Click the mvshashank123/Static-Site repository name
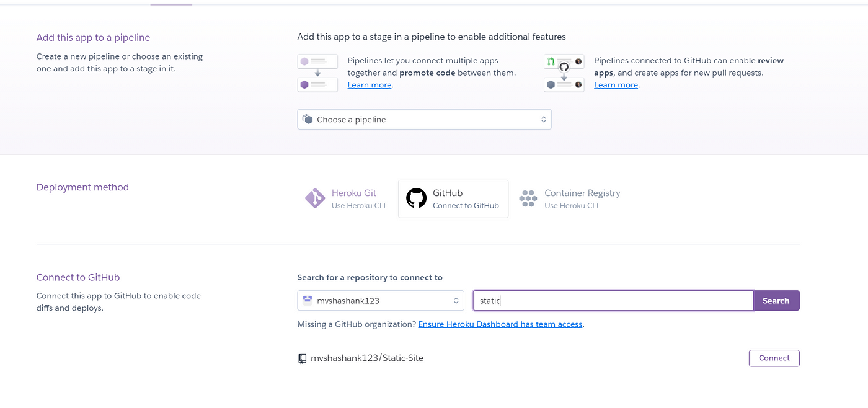 pyautogui.click(x=367, y=358)
